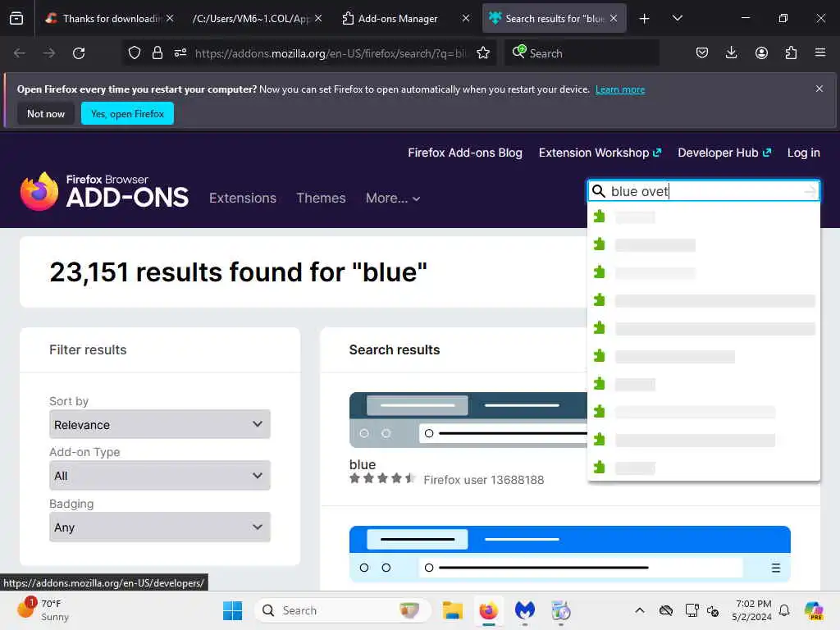Open the Sort by Relevance dropdown
This screenshot has height=630, width=840.
160,424
